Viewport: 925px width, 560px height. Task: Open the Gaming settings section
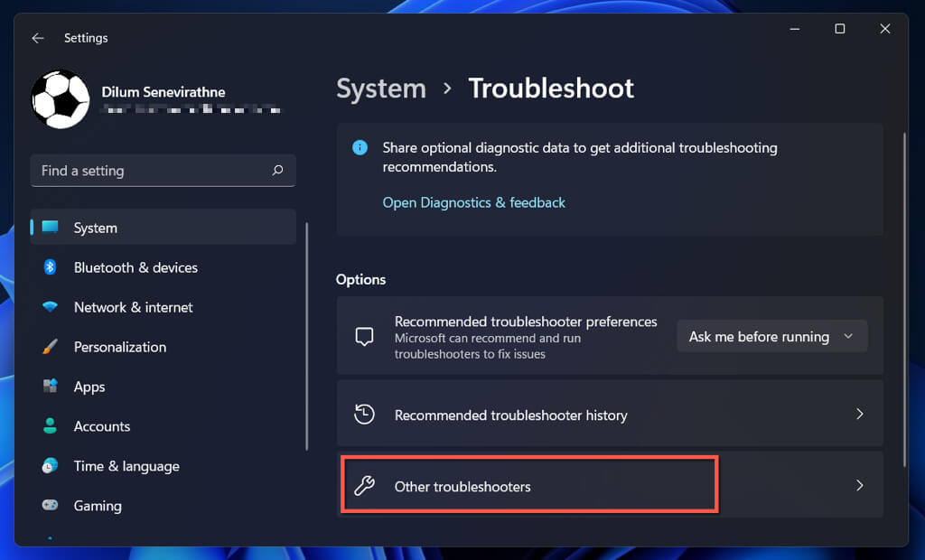(x=98, y=506)
